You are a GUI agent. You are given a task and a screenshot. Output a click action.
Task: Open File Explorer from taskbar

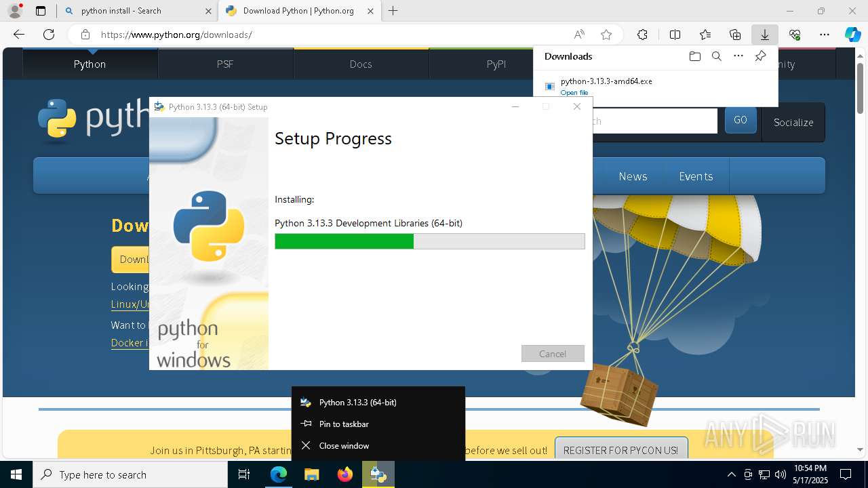312,474
